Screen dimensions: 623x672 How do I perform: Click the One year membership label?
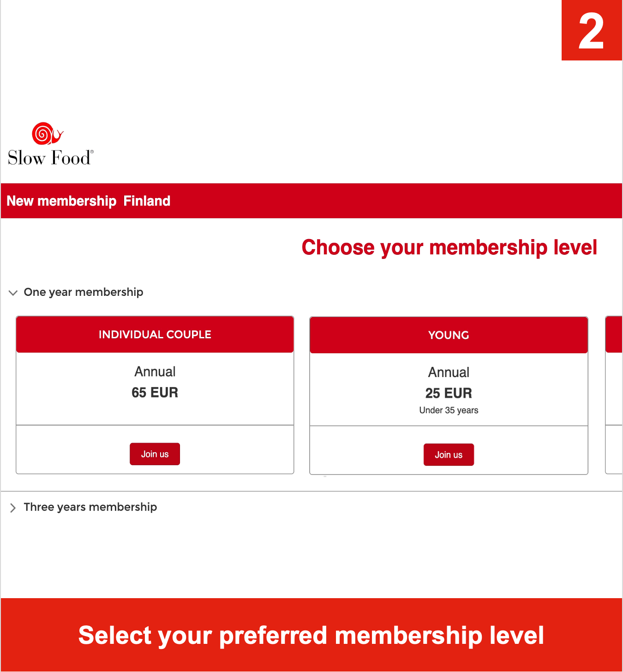(x=84, y=292)
